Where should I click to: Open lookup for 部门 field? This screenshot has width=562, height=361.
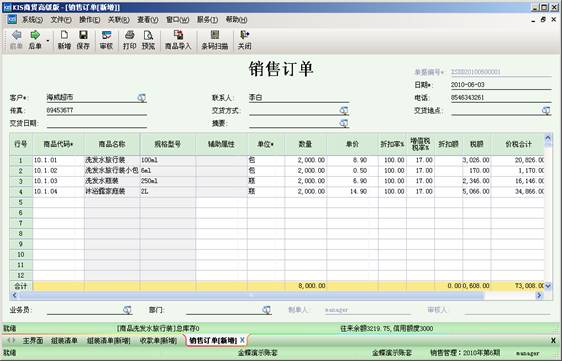pos(266,310)
